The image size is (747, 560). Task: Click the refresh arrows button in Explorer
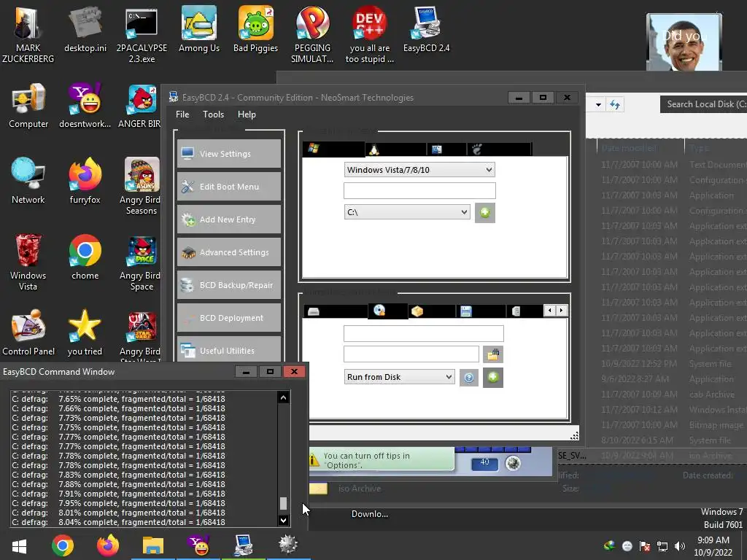[x=615, y=104]
